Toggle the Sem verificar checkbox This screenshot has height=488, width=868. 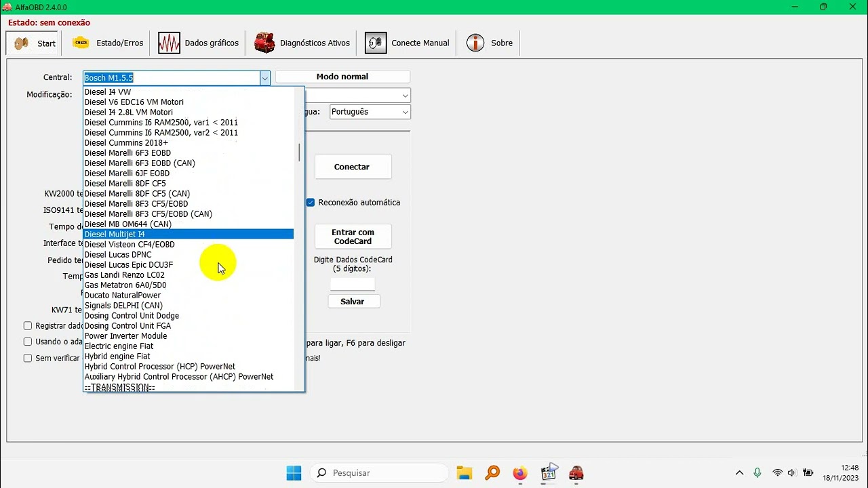tap(28, 358)
